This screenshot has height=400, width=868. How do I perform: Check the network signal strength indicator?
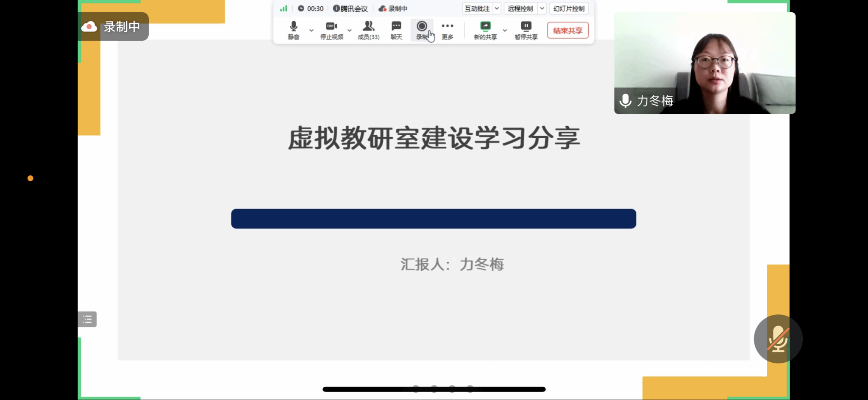tap(284, 8)
